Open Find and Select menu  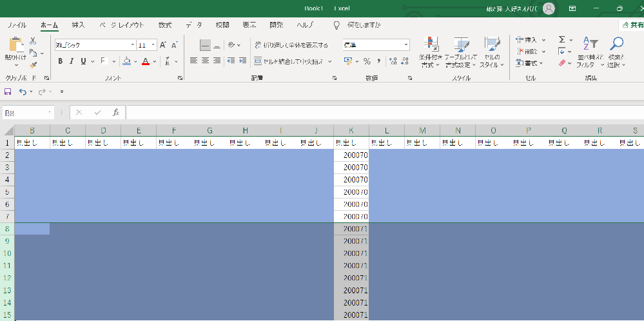click(x=616, y=52)
